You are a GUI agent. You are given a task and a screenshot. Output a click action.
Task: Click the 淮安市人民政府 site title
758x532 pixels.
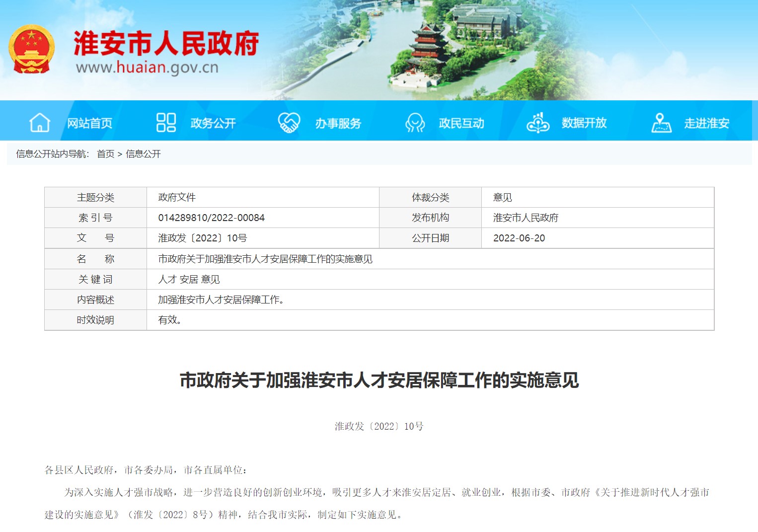tap(166, 44)
